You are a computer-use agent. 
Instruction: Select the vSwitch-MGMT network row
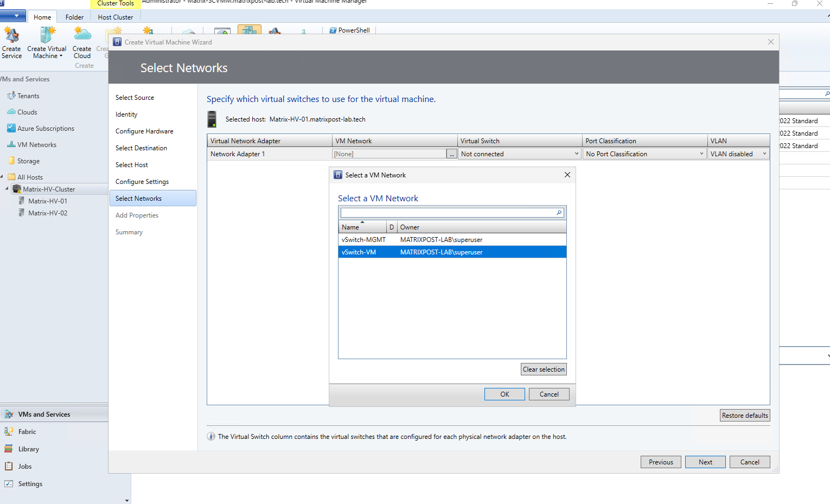point(452,240)
